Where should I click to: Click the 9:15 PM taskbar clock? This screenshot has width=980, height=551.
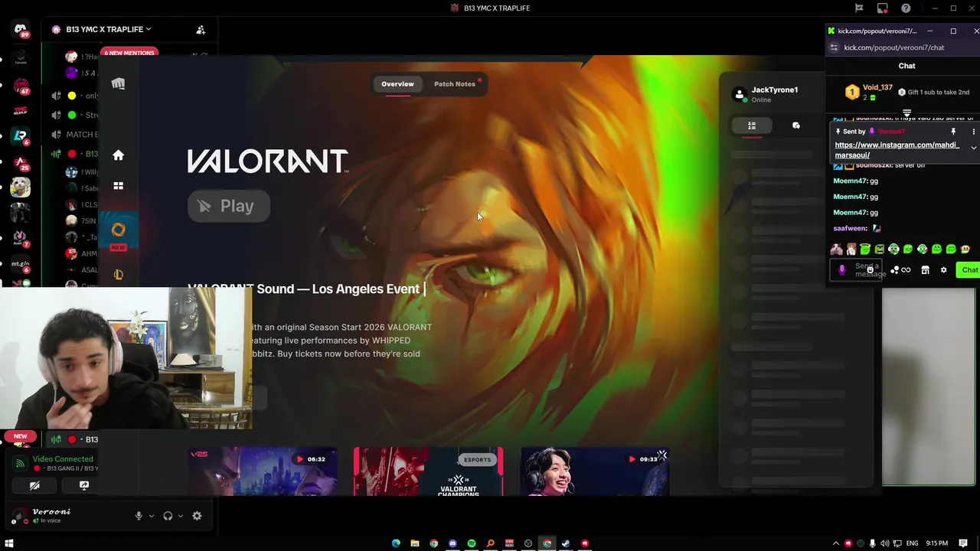click(x=937, y=543)
